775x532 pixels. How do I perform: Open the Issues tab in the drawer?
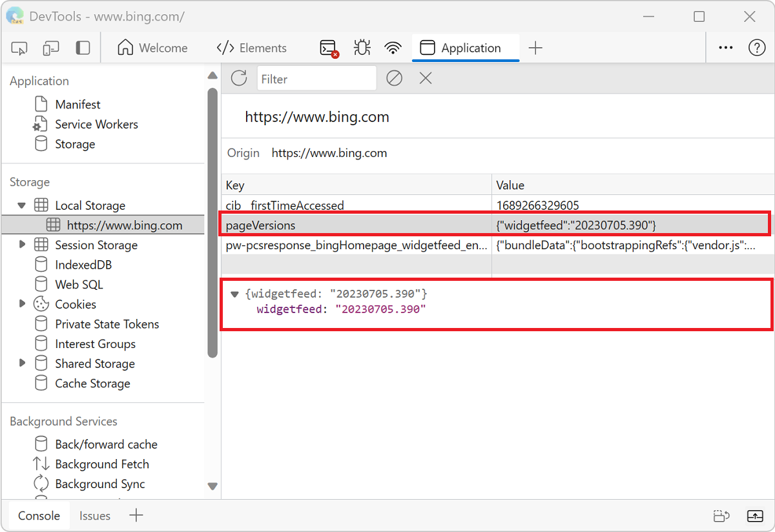[x=94, y=515]
